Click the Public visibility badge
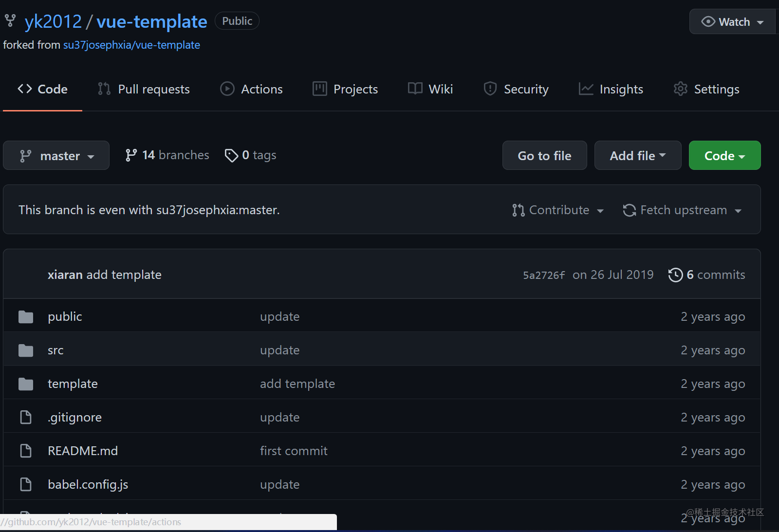Viewport: 779px width, 532px height. (237, 21)
